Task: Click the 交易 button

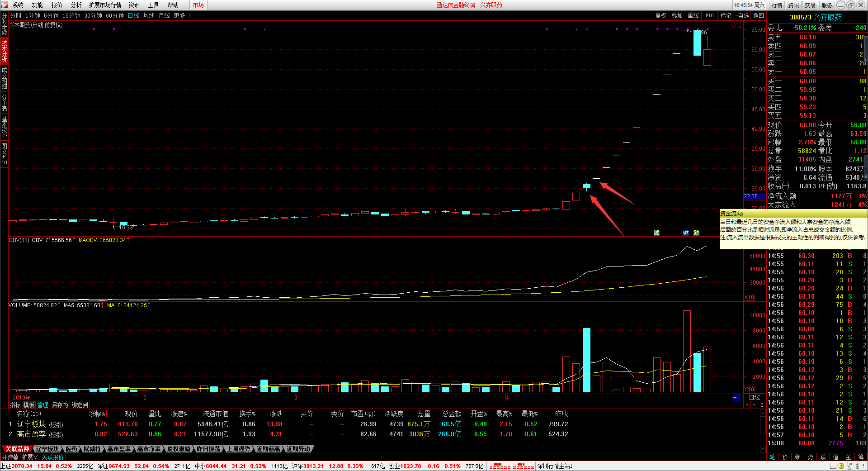Action: click(x=810, y=5)
